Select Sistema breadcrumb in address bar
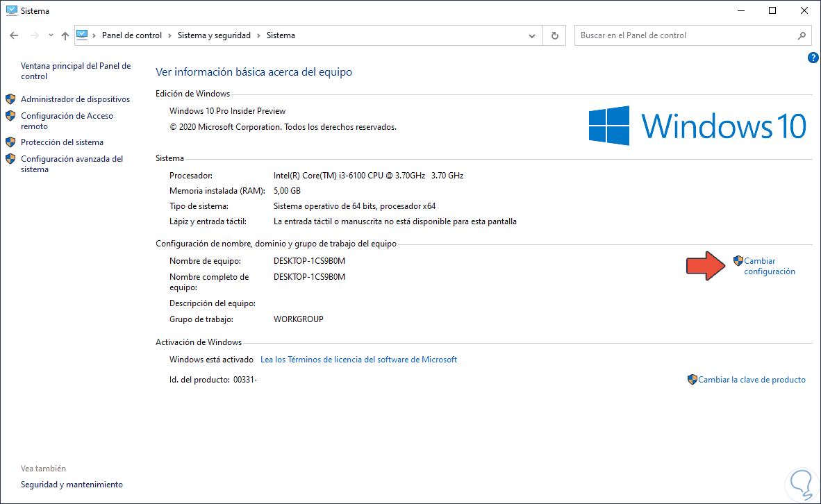This screenshot has height=504, width=821. click(281, 35)
